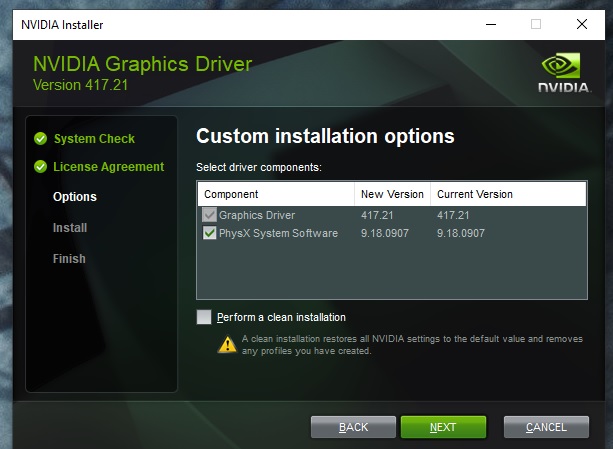Select the License Agreement step
The image size is (613, 449).
[x=109, y=167]
